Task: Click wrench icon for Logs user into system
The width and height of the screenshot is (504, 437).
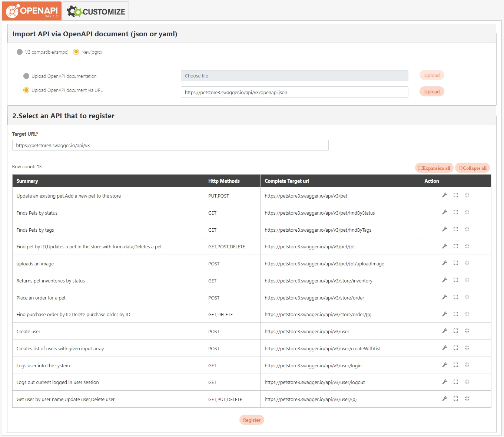Action: pos(444,365)
